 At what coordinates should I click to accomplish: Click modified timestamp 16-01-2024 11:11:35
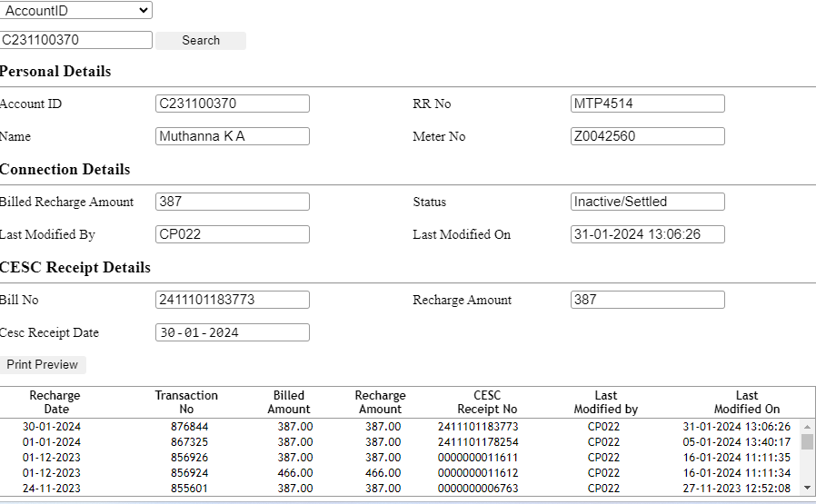point(736,458)
